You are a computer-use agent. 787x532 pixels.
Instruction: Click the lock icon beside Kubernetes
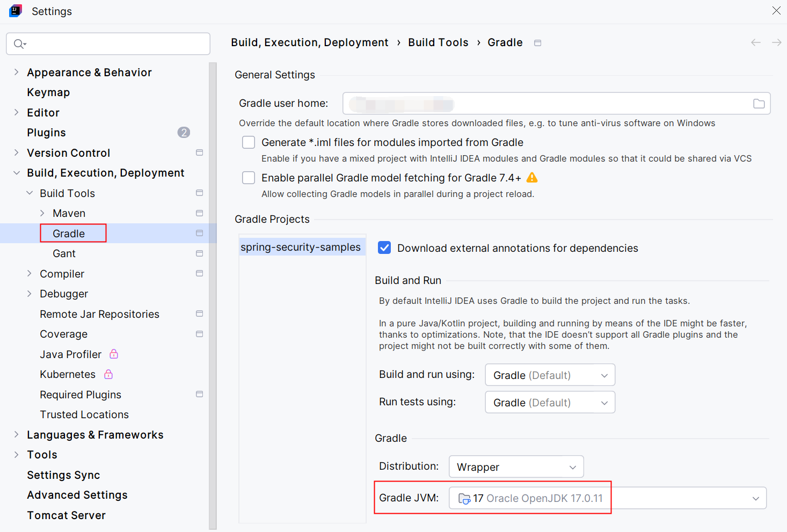(108, 374)
